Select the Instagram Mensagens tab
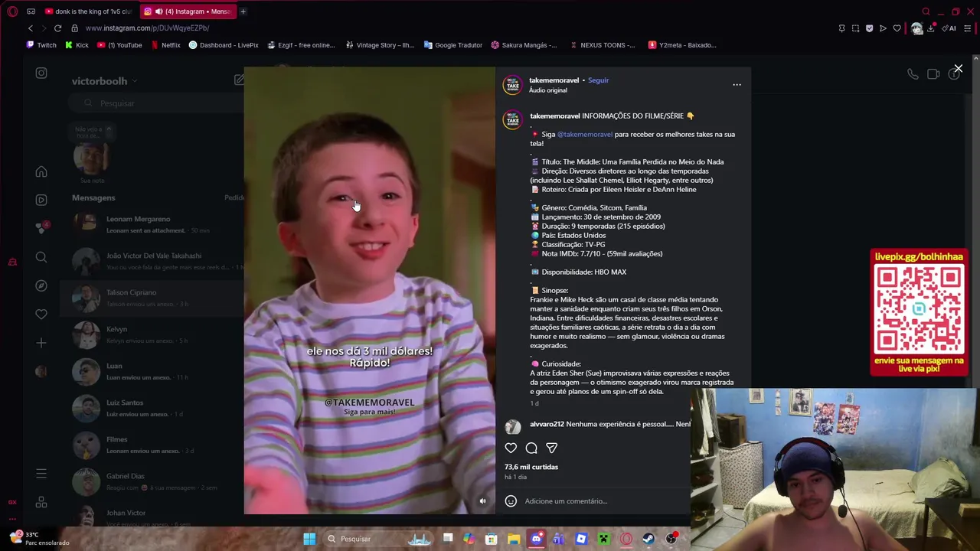The image size is (980, 551). tap(188, 11)
